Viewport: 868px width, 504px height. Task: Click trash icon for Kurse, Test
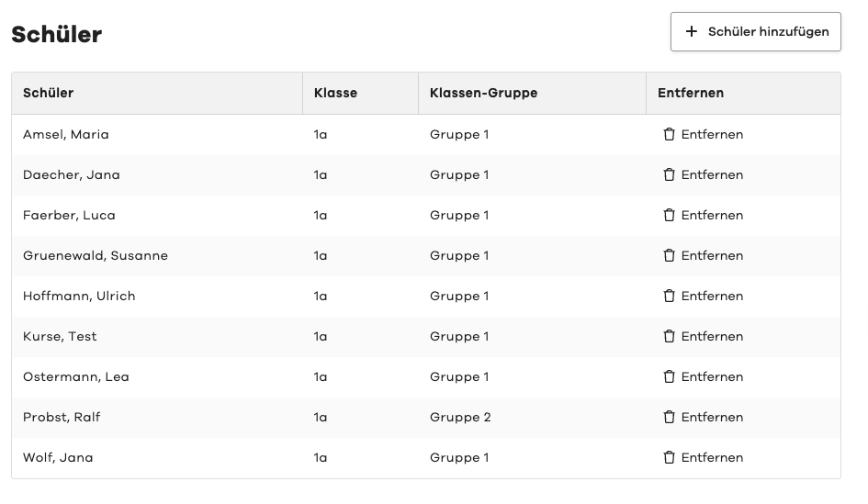click(669, 337)
